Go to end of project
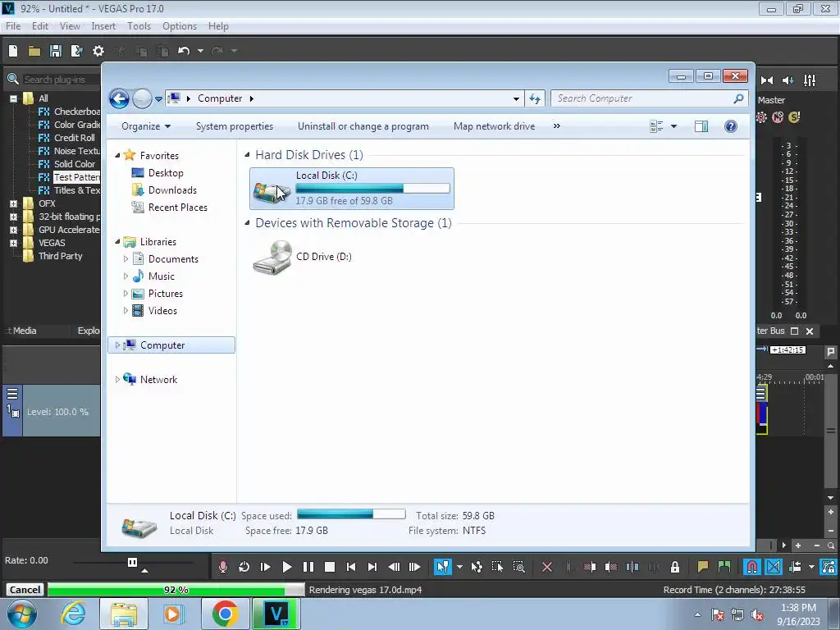This screenshot has height=630, width=840. click(372, 567)
